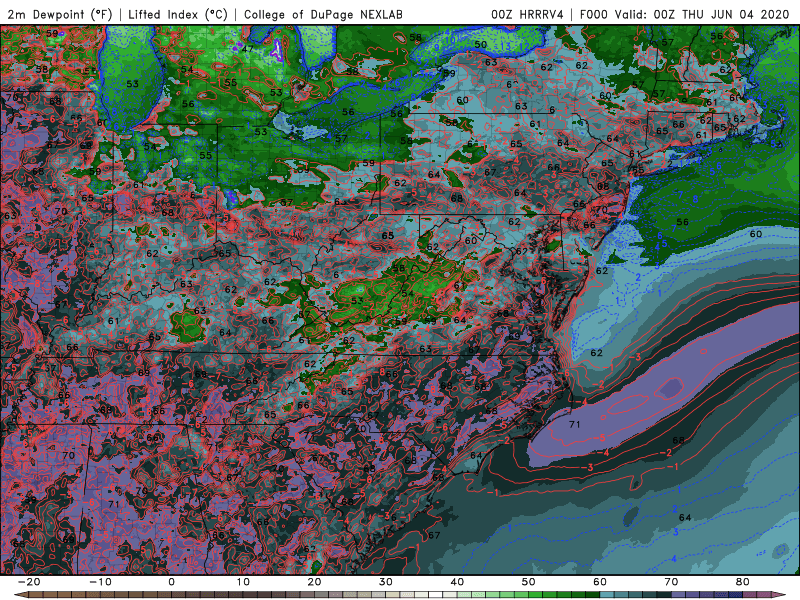
Task: Click the "2m Dewpoint (°F)" header label
Action: [60, 14]
